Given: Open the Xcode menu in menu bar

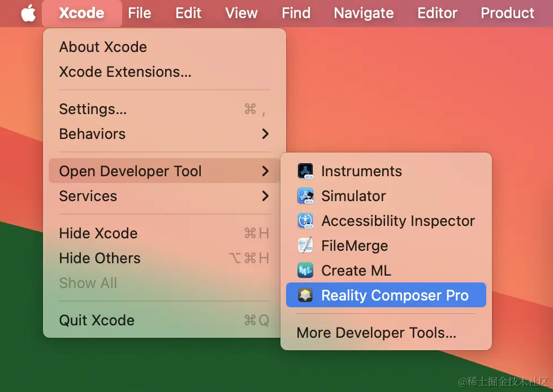Looking at the screenshot, I should click(x=82, y=13).
